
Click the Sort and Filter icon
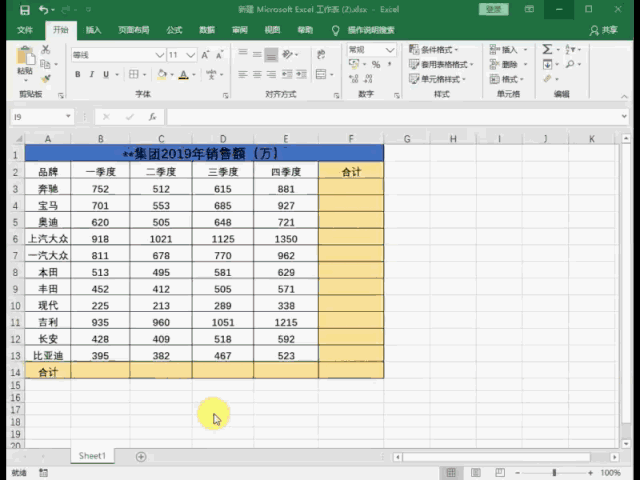pos(570,50)
